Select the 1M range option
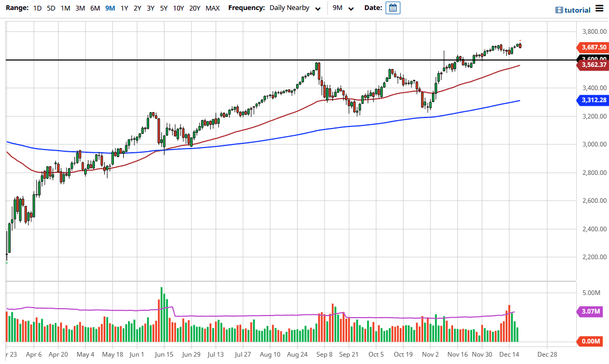 click(65, 8)
